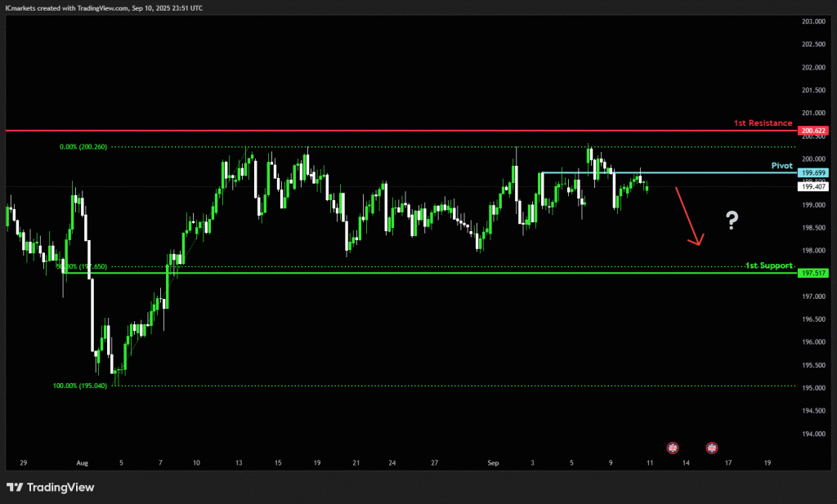Open UK flag event icon between dates 11 and 14

click(673, 448)
